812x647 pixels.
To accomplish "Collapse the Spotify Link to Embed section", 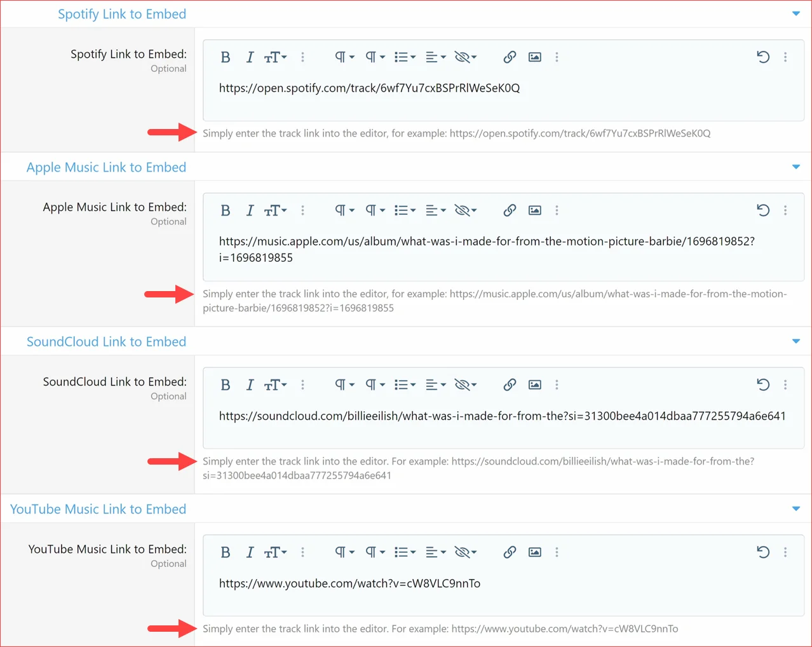I will (x=796, y=13).
